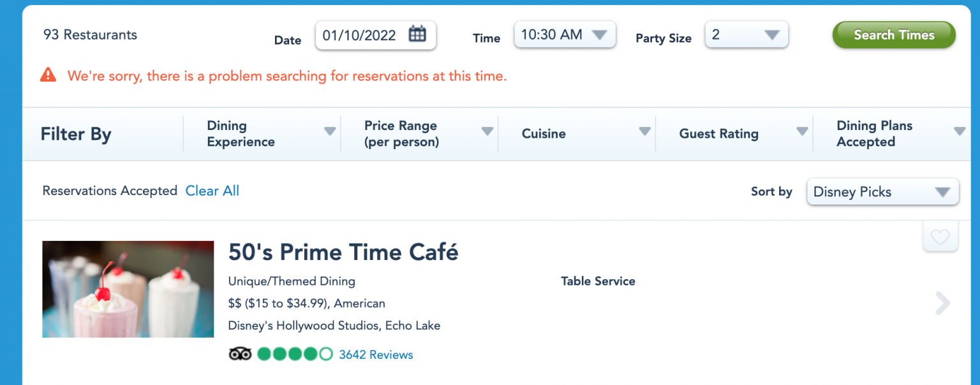This screenshot has width=980, height=385.
Task: Click the right chevron arrow for restaurant details
Action: click(942, 303)
